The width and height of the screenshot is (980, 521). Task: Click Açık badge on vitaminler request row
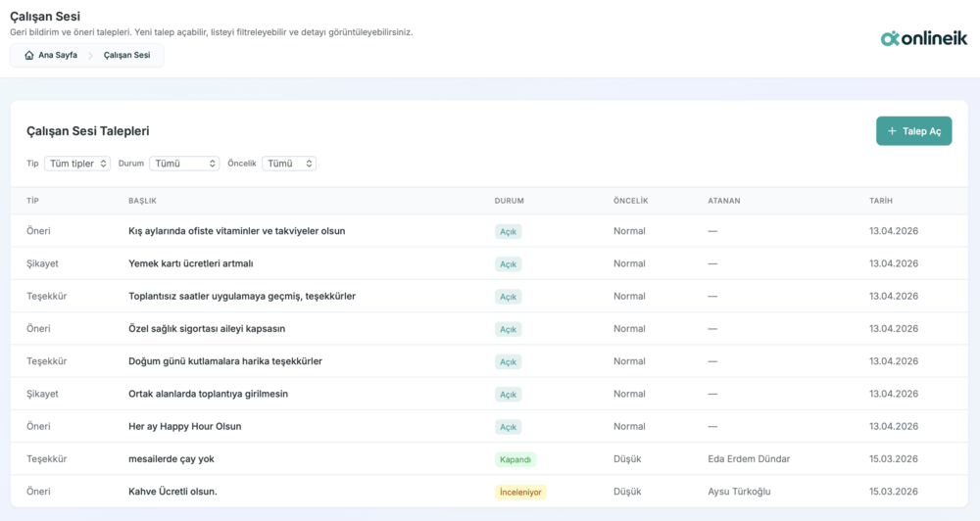508,232
